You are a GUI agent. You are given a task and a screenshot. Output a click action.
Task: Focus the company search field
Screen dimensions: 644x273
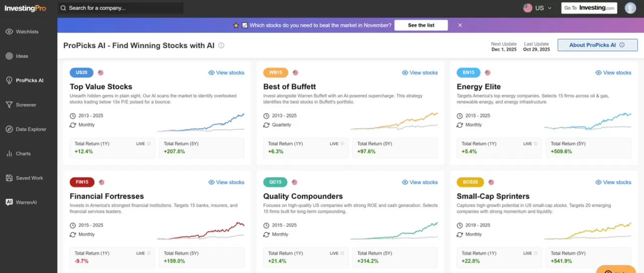[x=121, y=8]
